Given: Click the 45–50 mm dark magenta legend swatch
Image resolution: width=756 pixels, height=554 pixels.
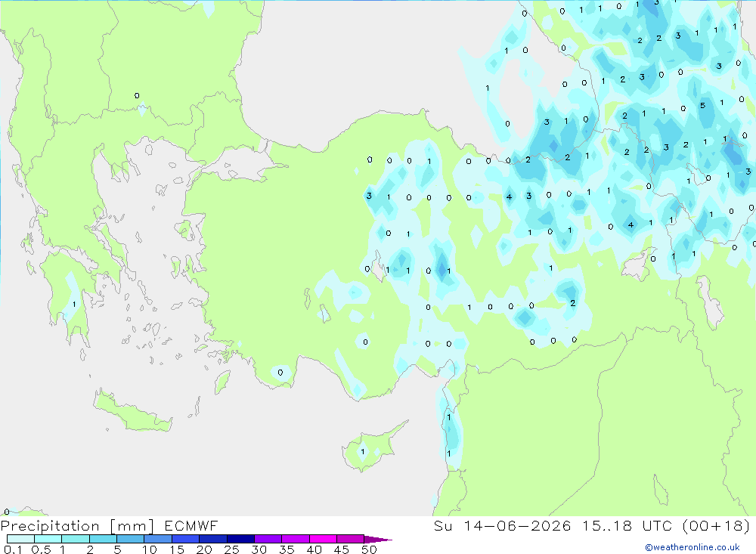Looking at the screenshot, I should tap(351, 539).
